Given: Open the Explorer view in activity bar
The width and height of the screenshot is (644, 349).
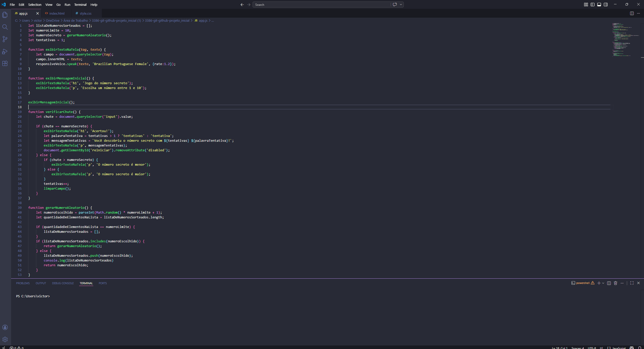Looking at the screenshot, I should click(5, 15).
